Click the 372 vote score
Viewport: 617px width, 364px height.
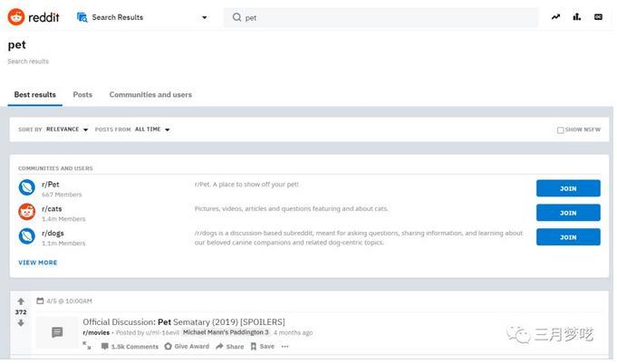click(x=21, y=312)
